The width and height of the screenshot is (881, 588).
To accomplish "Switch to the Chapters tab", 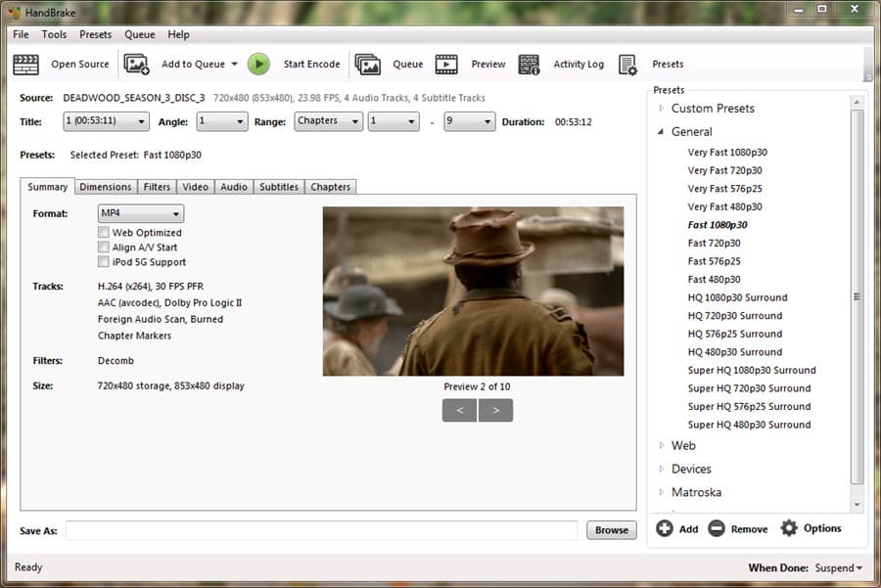I will (x=331, y=187).
